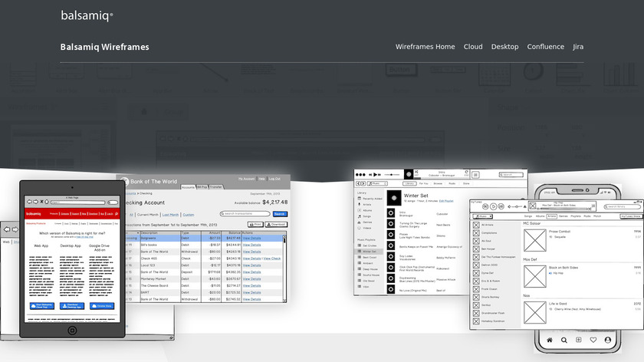Click the myTunes volume slider
Image resolution: width=644 pixels, height=362 pixels.
517,206
